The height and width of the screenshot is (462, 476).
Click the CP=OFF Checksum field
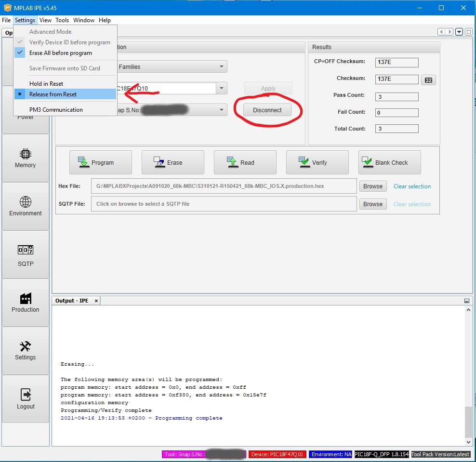pyautogui.click(x=397, y=62)
